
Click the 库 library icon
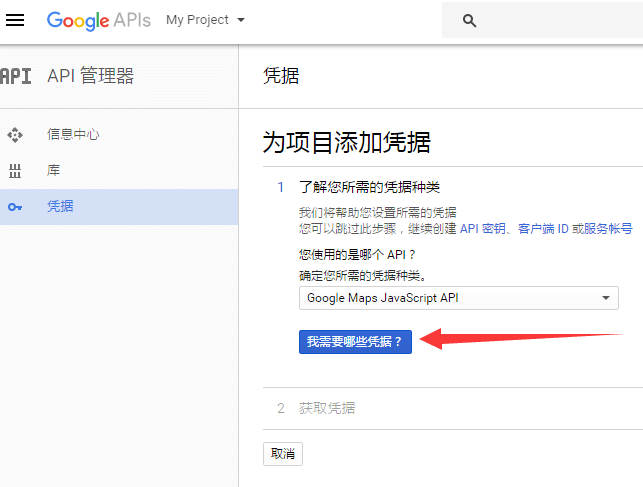click(x=15, y=171)
